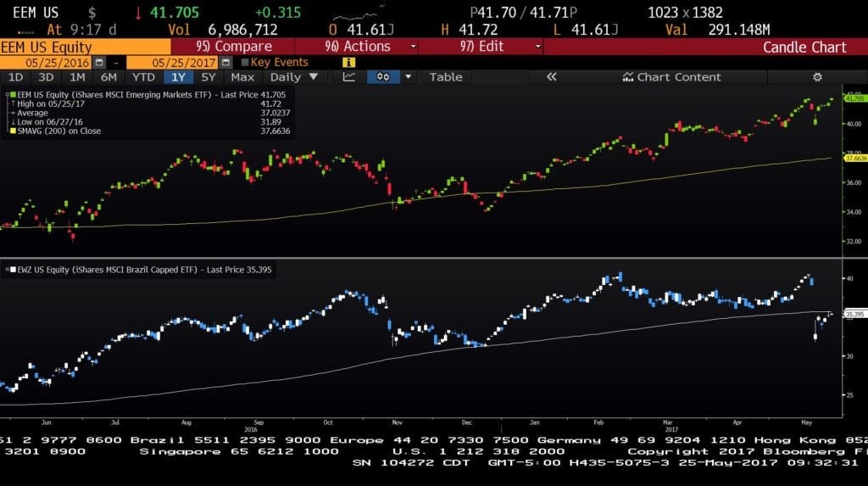Image resolution: width=868 pixels, height=486 pixels.
Task: Select the 'Average' legend row
Action: coord(33,113)
